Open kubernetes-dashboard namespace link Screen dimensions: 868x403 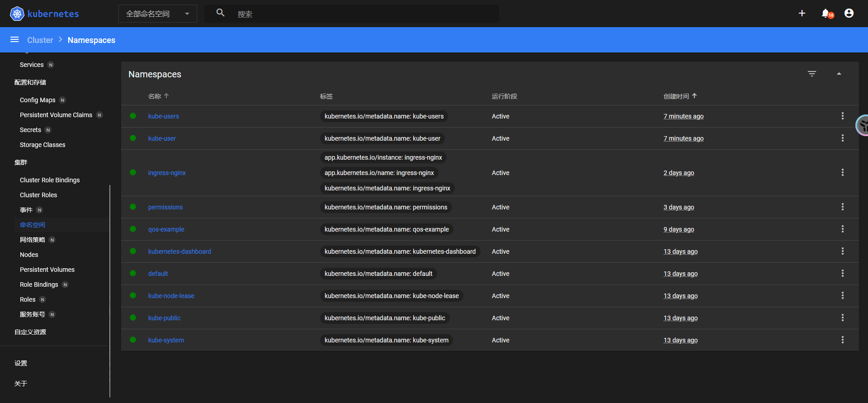pyautogui.click(x=179, y=251)
